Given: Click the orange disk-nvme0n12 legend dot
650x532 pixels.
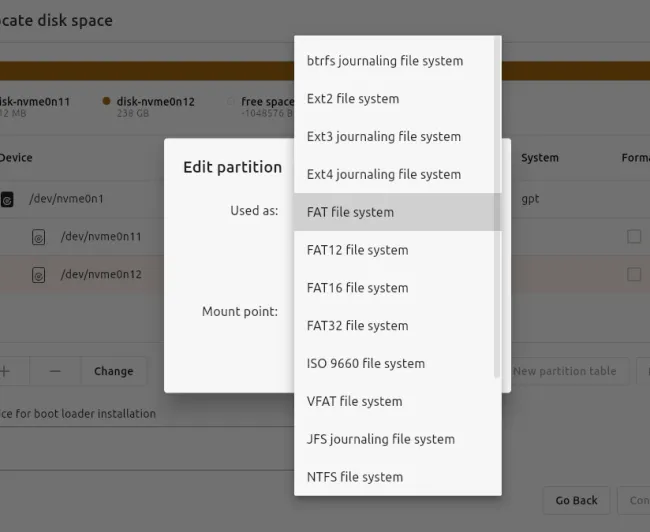Looking at the screenshot, I should [x=106, y=101].
